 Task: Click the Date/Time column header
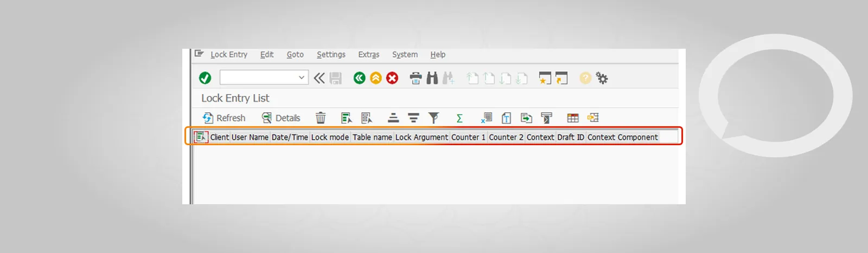click(290, 137)
